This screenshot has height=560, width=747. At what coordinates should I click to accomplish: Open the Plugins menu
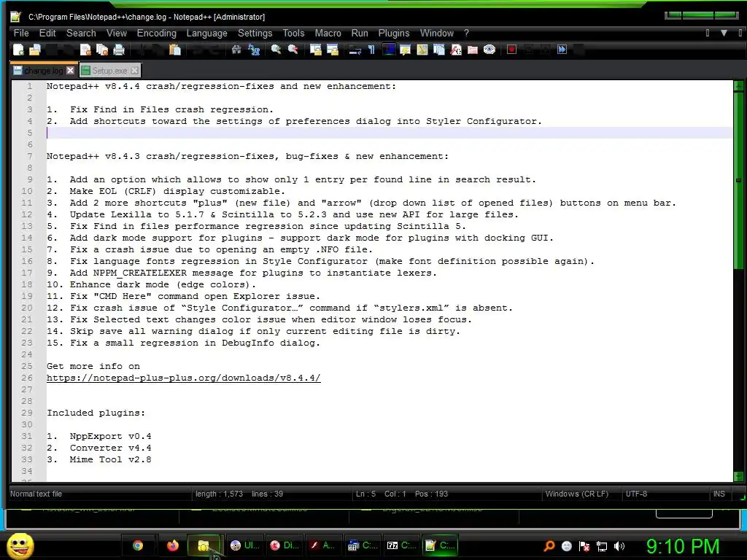[x=393, y=33]
